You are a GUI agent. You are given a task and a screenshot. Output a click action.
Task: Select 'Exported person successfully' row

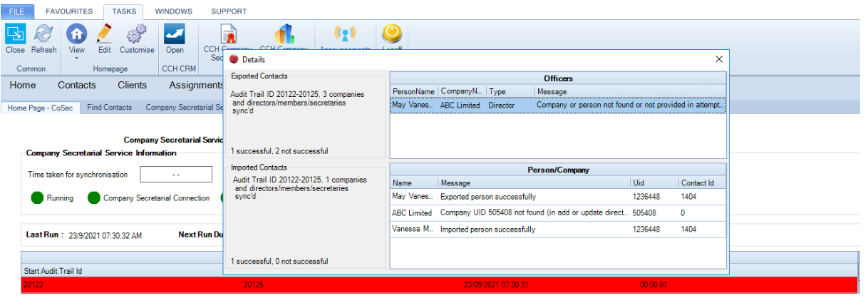(x=558, y=197)
